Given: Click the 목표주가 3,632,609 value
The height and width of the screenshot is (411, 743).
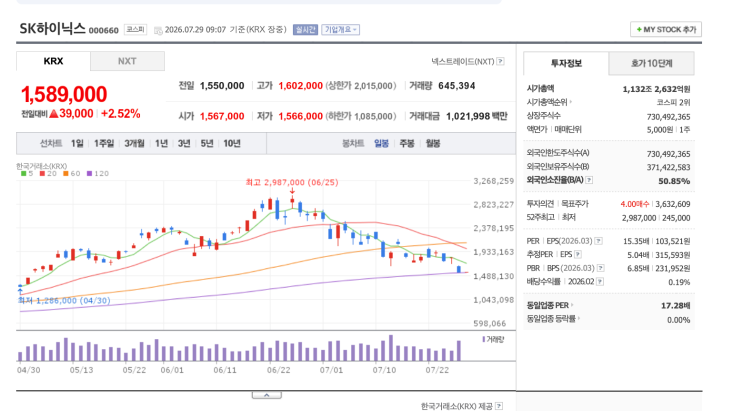Looking at the screenshot, I should pos(673,204).
